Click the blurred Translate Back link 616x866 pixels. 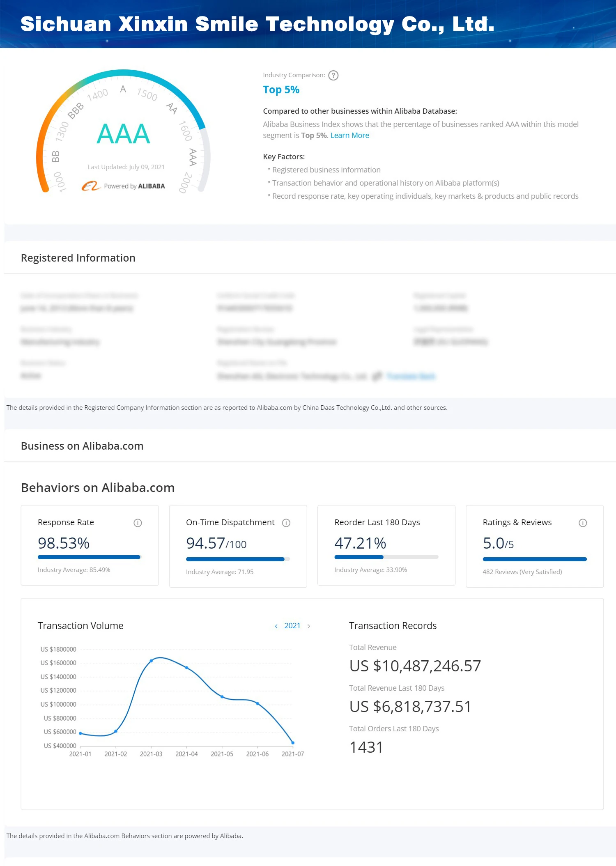coord(411,376)
